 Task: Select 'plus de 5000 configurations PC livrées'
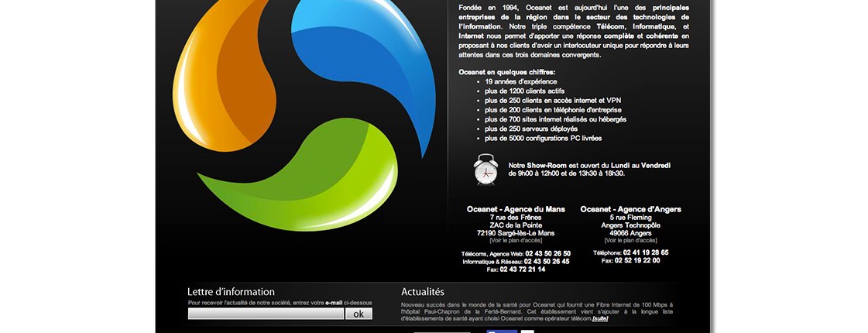click(543, 138)
